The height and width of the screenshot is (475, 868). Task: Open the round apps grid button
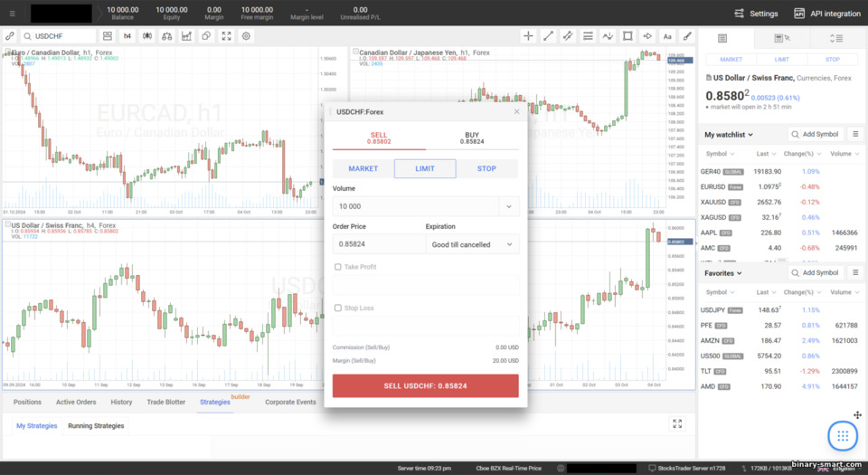843,436
